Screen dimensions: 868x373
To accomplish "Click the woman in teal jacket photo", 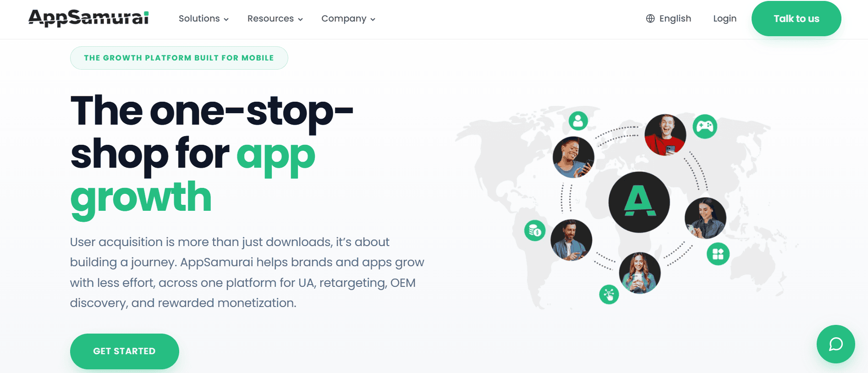I will coord(640,273).
